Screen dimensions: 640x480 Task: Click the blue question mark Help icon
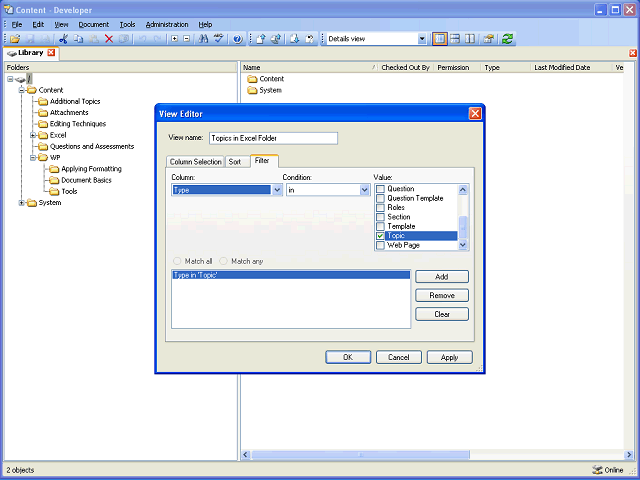click(x=238, y=39)
